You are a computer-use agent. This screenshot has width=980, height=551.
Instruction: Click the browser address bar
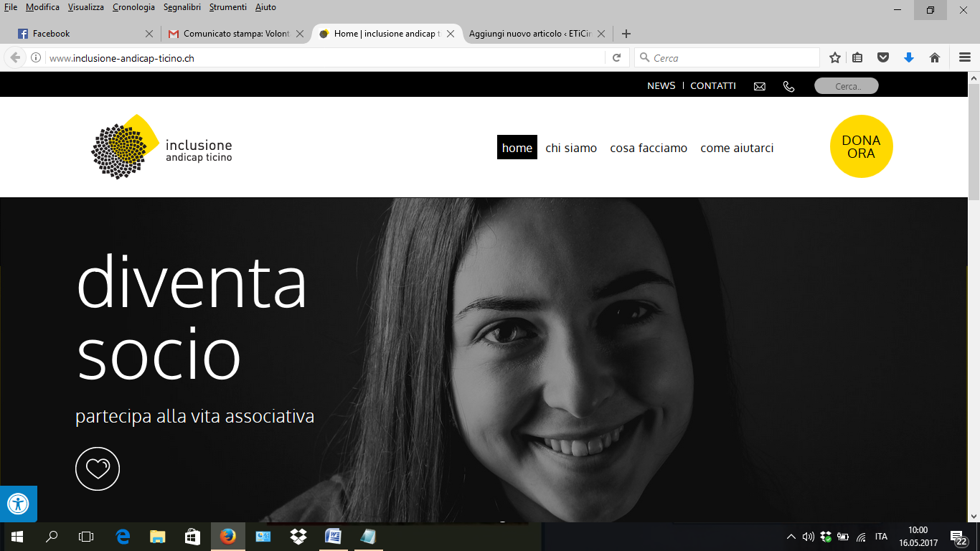pyautogui.click(x=326, y=58)
